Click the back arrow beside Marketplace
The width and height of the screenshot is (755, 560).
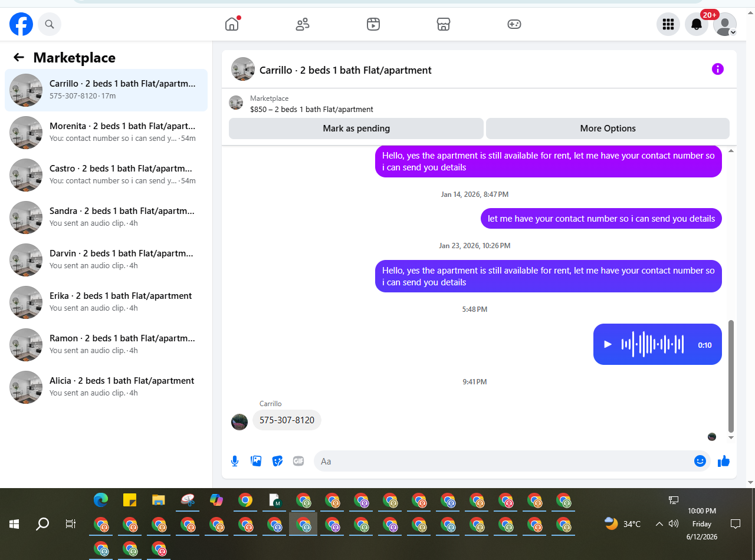coord(19,57)
